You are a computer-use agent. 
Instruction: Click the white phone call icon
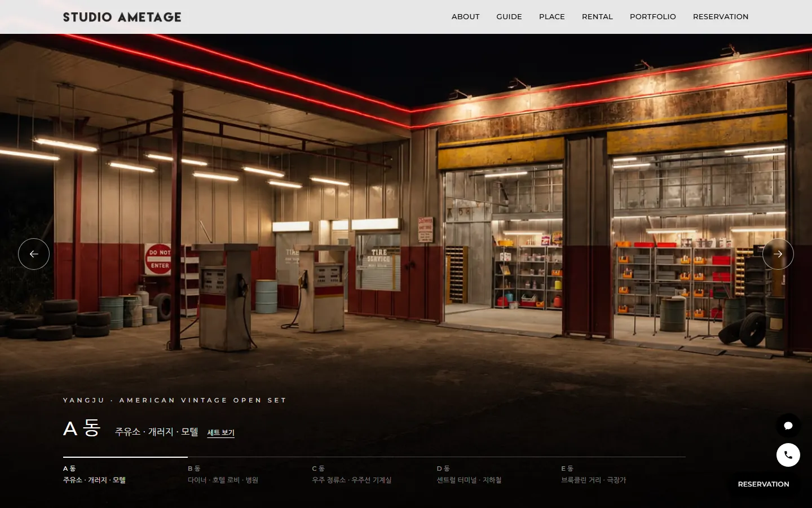click(x=788, y=455)
